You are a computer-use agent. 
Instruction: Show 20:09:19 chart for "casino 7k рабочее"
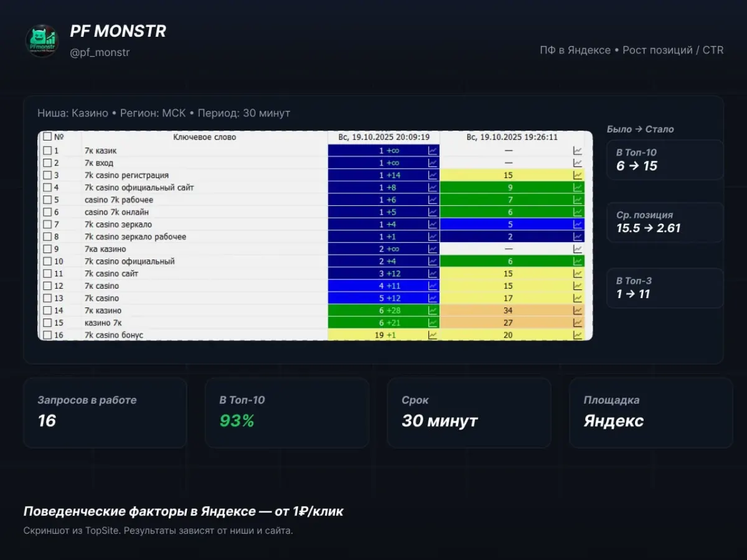pyautogui.click(x=433, y=200)
